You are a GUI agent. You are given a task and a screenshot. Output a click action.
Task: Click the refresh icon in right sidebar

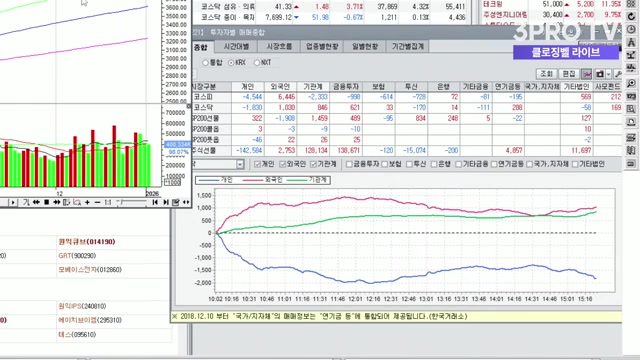point(631,16)
